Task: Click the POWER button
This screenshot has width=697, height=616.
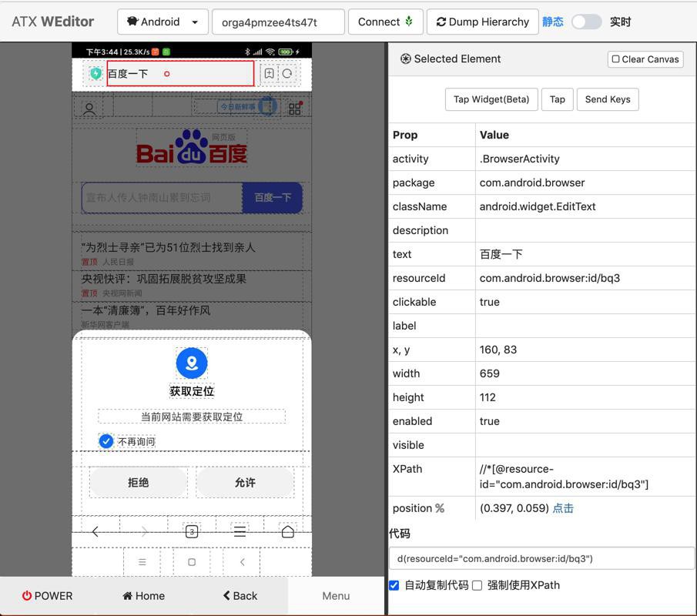Action: click(x=48, y=595)
